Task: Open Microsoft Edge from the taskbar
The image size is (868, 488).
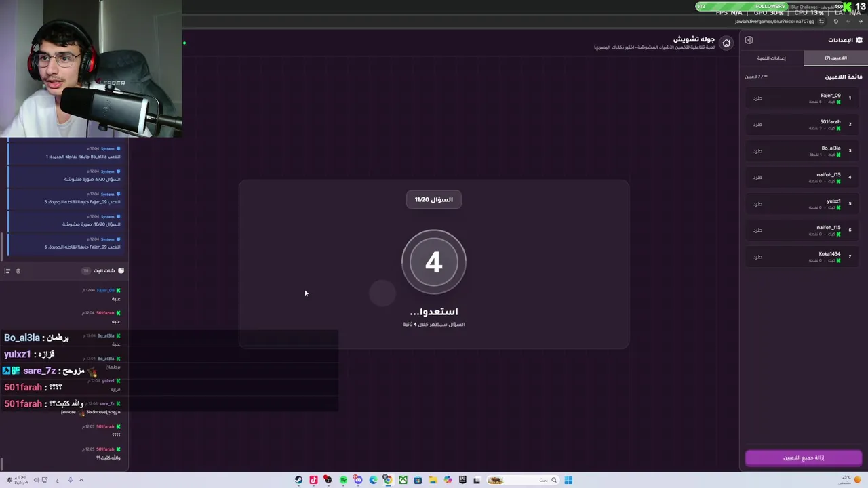Action: tap(373, 481)
